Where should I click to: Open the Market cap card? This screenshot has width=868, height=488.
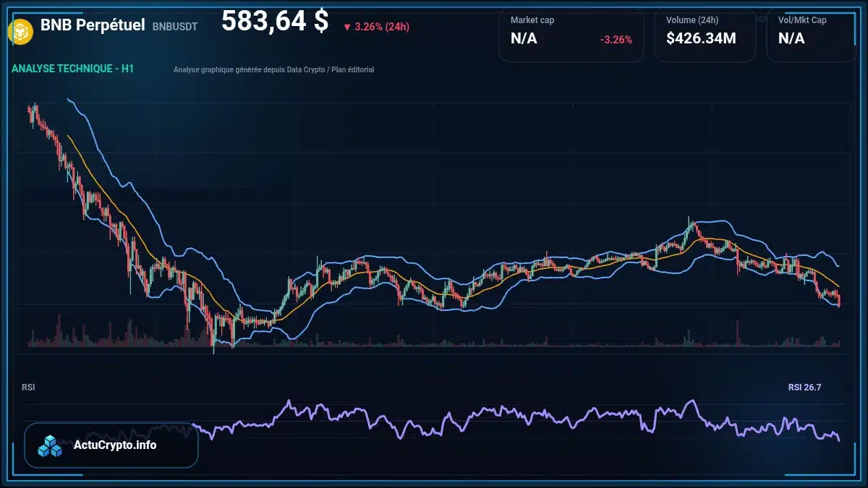pyautogui.click(x=571, y=34)
